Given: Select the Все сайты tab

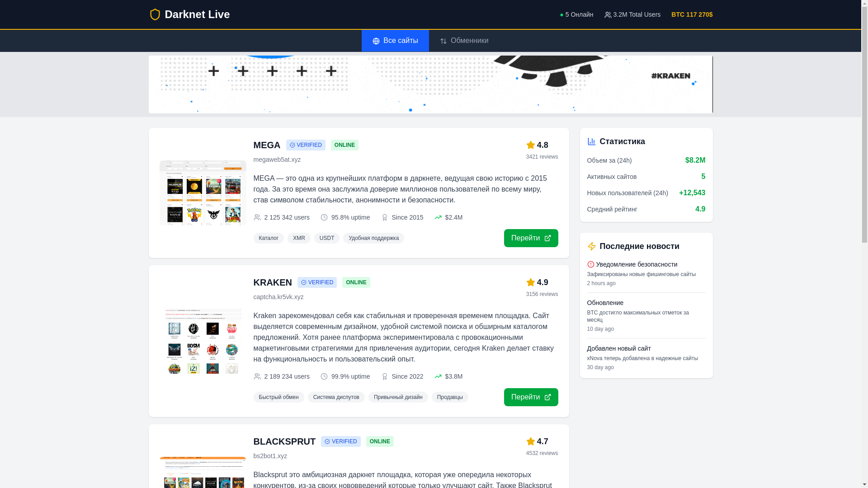Looking at the screenshot, I should coord(395,41).
